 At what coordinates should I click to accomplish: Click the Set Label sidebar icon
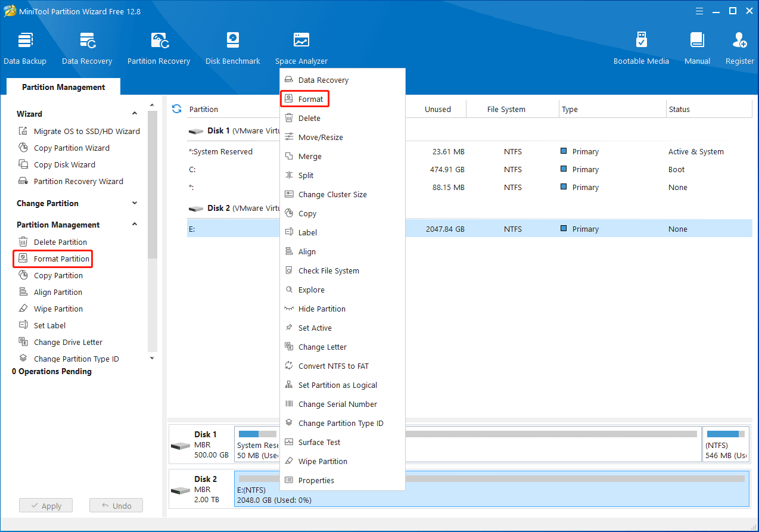pos(23,325)
